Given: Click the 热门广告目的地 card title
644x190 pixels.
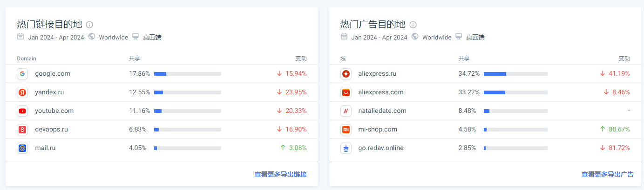Looking at the screenshot, I should point(373,24).
